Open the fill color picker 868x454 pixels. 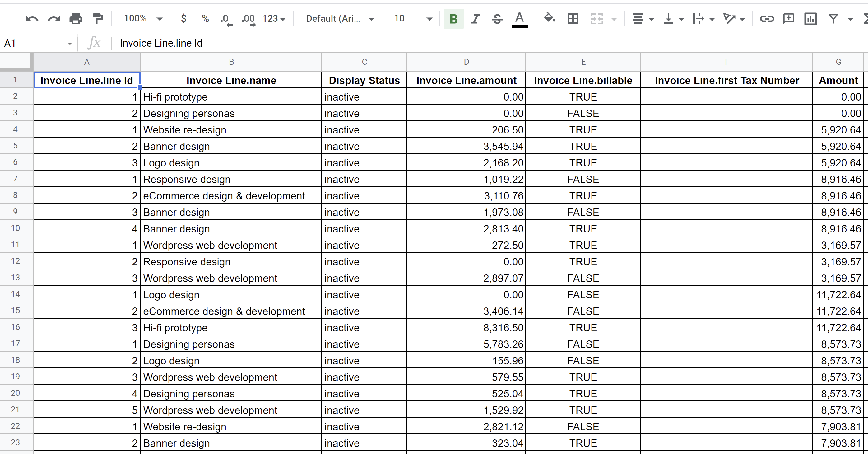[550, 18]
